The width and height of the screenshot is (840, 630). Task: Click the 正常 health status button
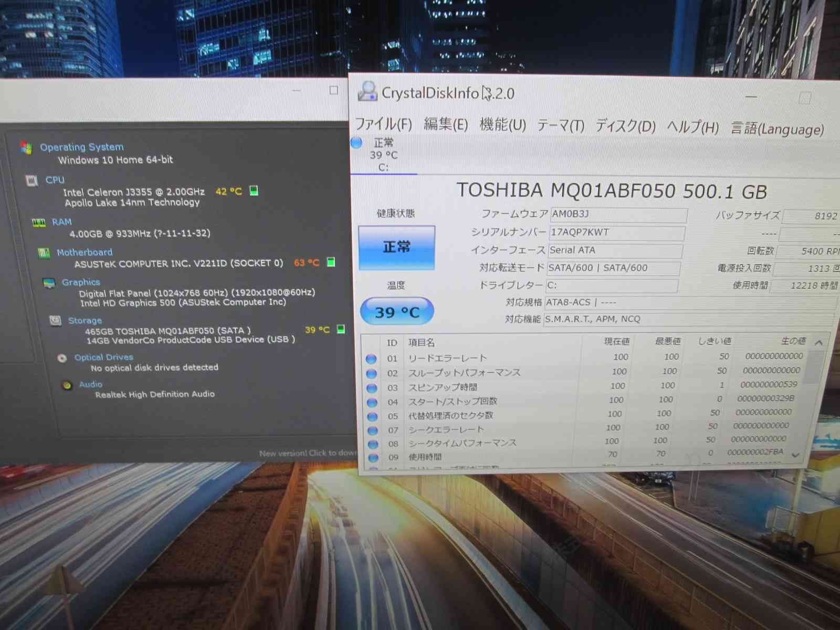point(396,247)
